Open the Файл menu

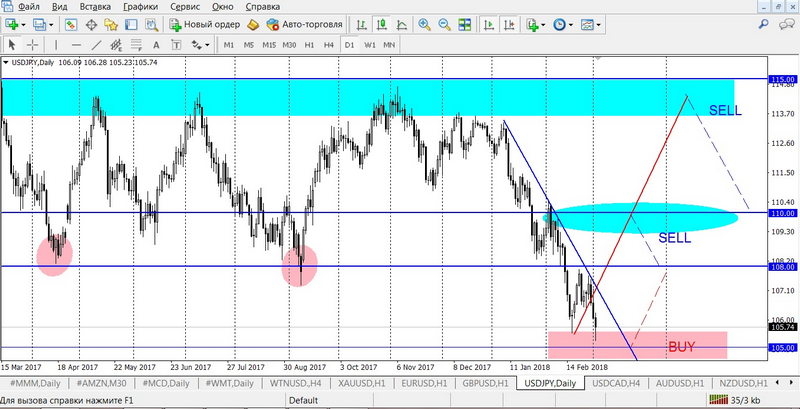[28, 6]
